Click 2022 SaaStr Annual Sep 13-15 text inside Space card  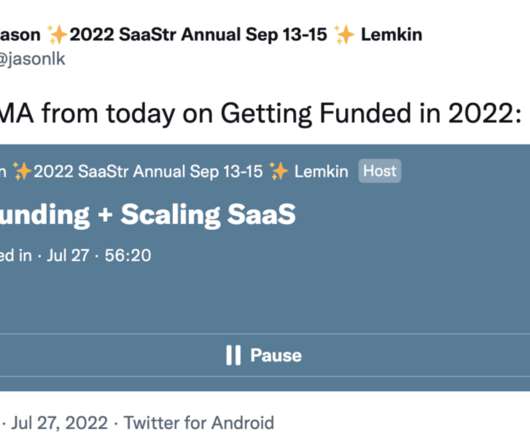(x=148, y=171)
